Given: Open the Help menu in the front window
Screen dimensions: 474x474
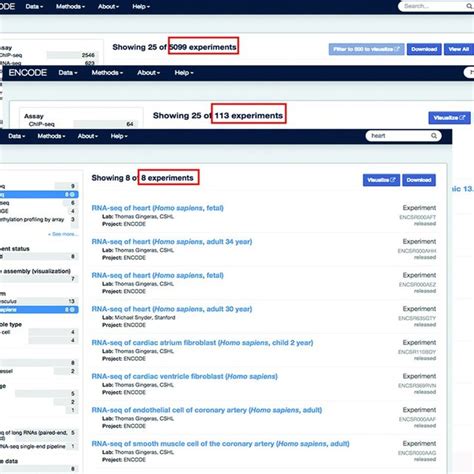Looking at the screenshot, I should (x=119, y=136).
